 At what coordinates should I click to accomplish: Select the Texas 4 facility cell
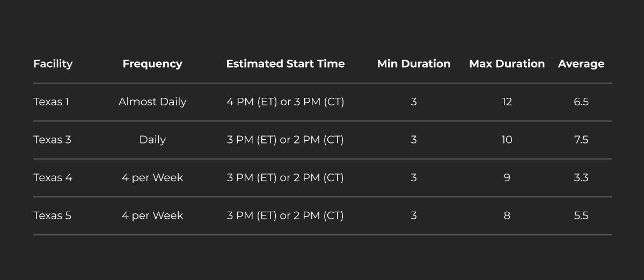coord(53,177)
